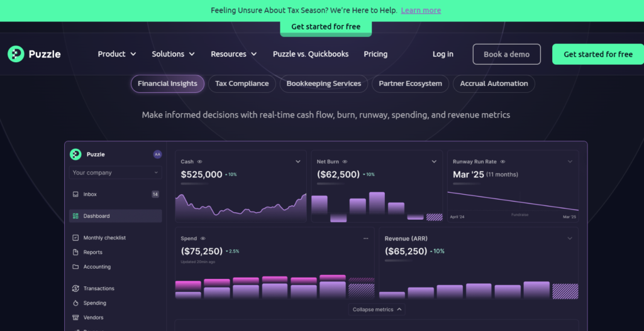The height and width of the screenshot is (331, 644).
Task: Open Reports in the sidebar
Action: pyautogui.click(x=116, y=252)
